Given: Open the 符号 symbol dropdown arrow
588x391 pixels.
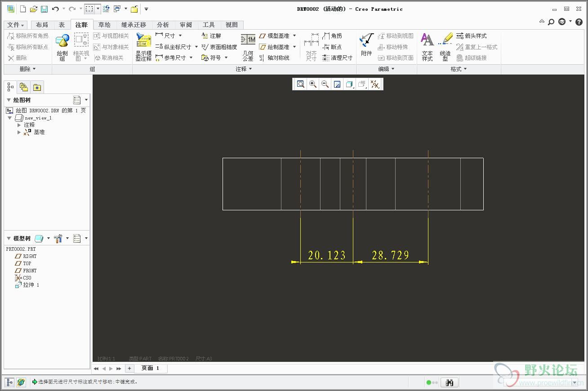Looking at the screenshot, I should coord(226,58).
